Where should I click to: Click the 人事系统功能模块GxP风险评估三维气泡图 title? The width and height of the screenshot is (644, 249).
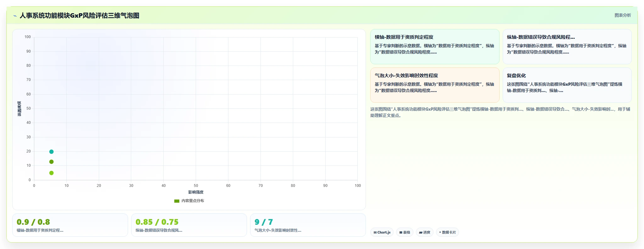click(x=80, y=15)
